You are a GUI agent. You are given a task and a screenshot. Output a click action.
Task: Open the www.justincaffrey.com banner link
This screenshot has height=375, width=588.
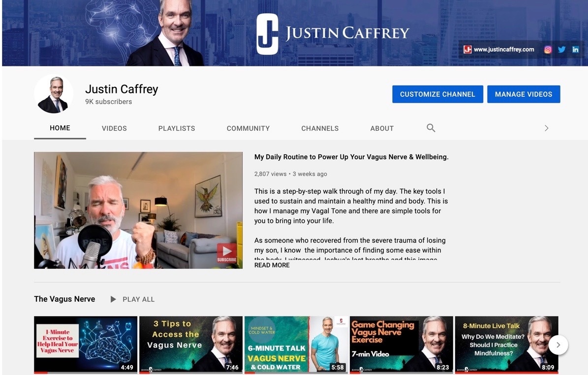[x=504, y=50]
